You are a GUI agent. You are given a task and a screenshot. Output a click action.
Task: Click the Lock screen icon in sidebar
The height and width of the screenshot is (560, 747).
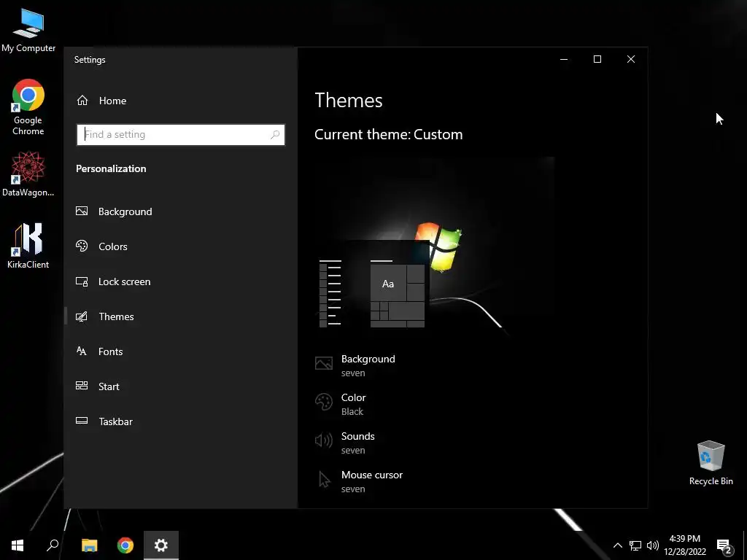tap(82, 281)
